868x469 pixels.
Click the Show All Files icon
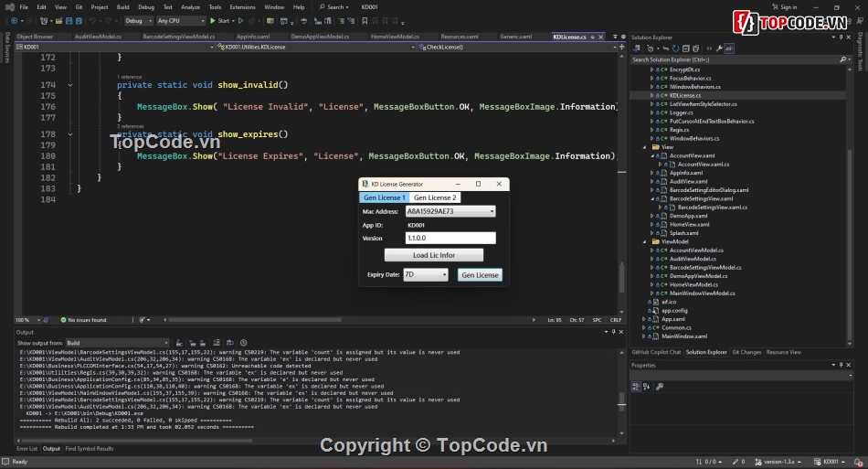(x=696, y=48)
